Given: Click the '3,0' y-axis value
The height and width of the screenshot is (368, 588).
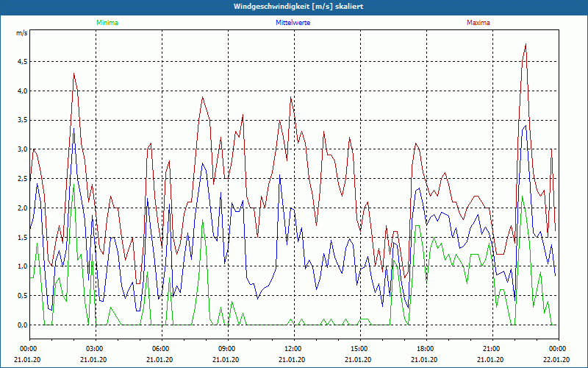Looking at the screenshot, I should [23, 149].
